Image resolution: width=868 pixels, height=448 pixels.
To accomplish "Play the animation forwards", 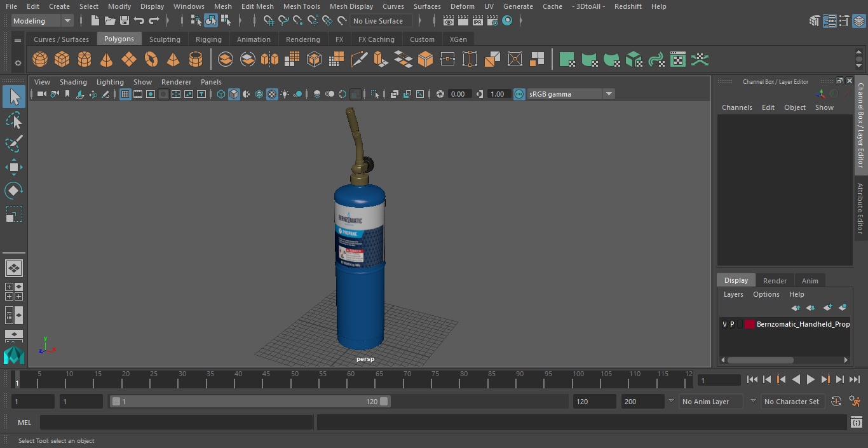I will pos(811,379).
